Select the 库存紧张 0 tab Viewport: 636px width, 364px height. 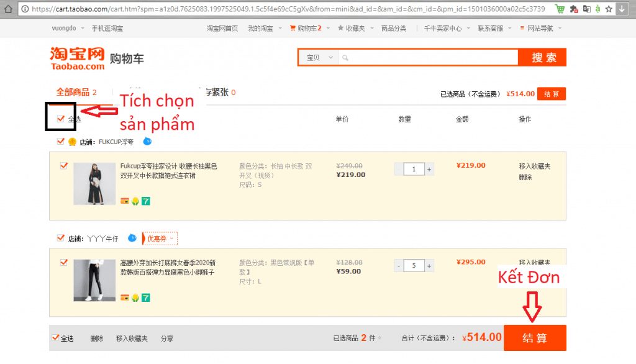(x=220, y=92)
